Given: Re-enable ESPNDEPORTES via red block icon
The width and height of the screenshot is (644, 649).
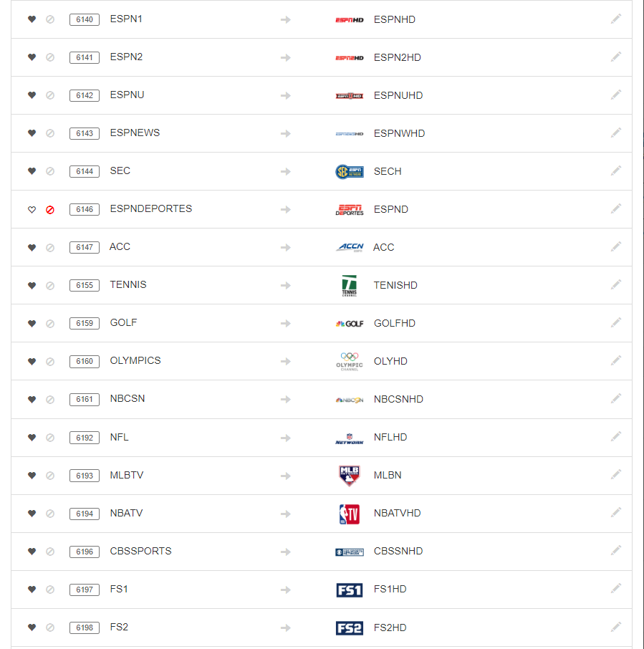Looking at the screenshot, I should tap(50, 210).
